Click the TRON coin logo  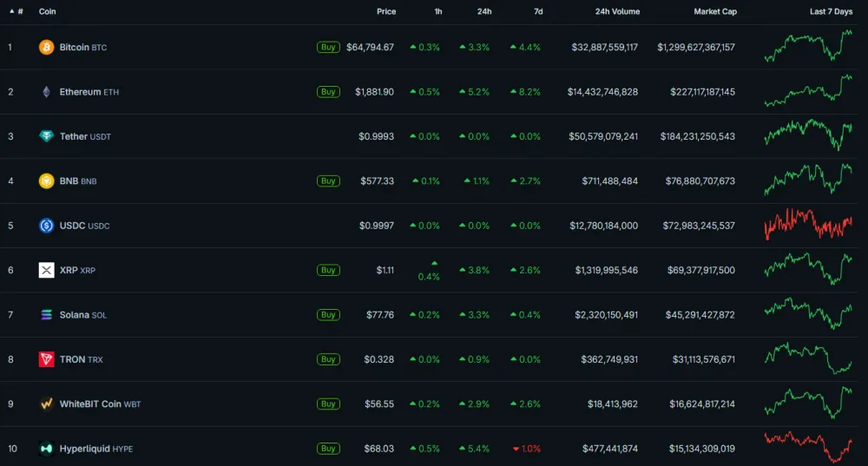47,359
